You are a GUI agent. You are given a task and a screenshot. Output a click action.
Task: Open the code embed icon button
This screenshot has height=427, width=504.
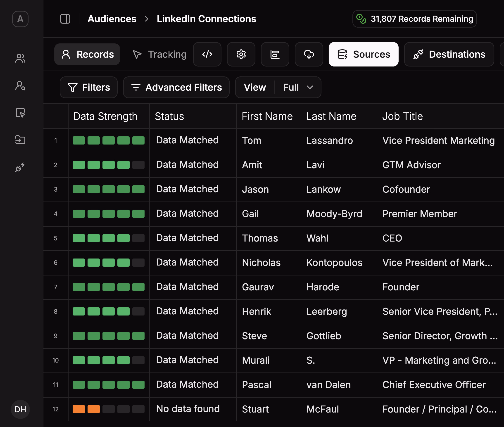point(207,54)
